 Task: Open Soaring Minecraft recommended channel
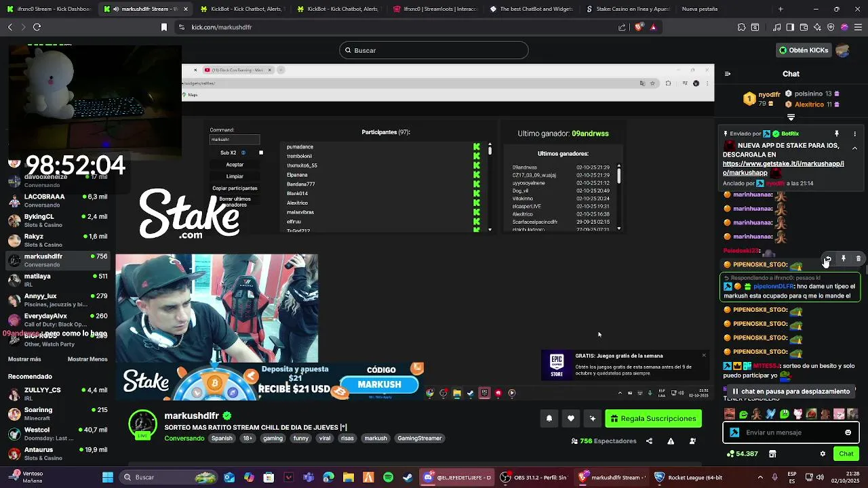pyautogui.click(x=57, y=413)
